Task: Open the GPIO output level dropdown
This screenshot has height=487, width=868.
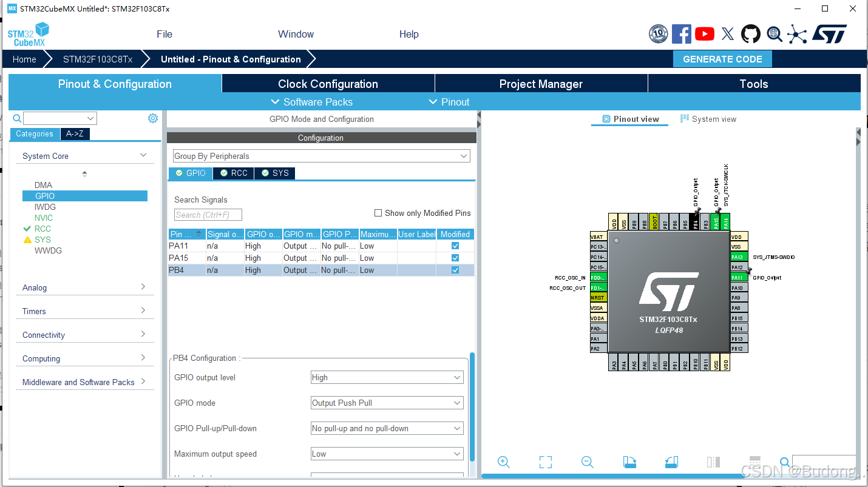Action: point(387,377)
